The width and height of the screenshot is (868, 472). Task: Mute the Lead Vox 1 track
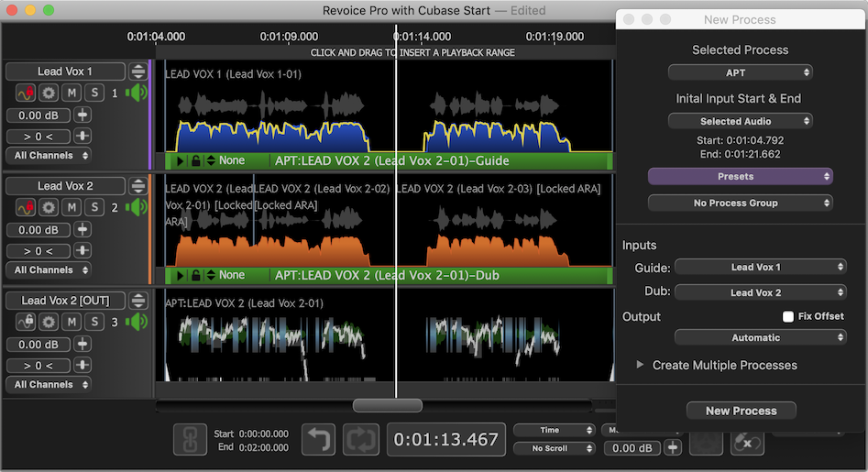[x=71, y=93]
